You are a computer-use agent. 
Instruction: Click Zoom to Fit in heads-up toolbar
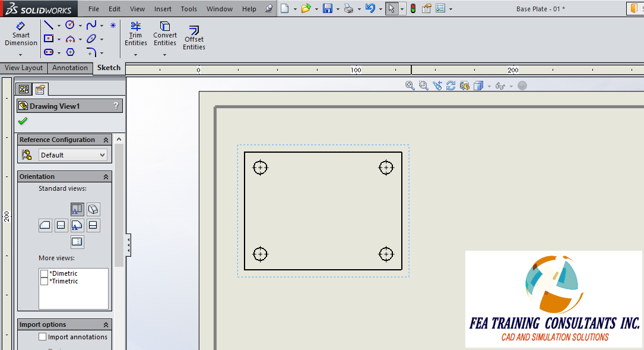409,85
